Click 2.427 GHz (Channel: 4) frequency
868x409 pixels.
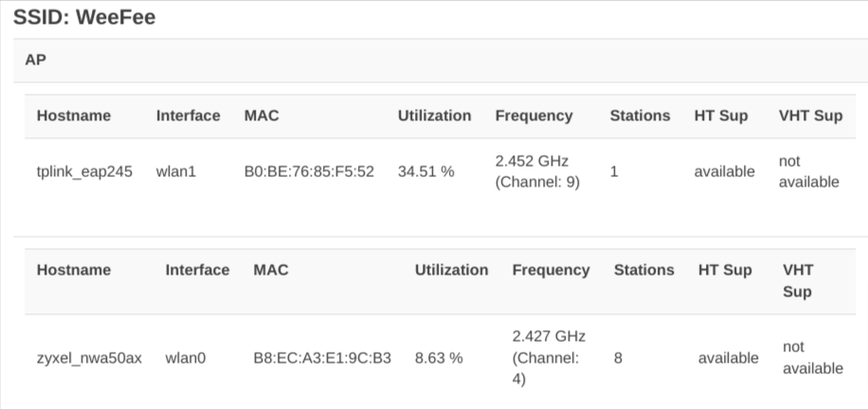click(x=550, y=358)
